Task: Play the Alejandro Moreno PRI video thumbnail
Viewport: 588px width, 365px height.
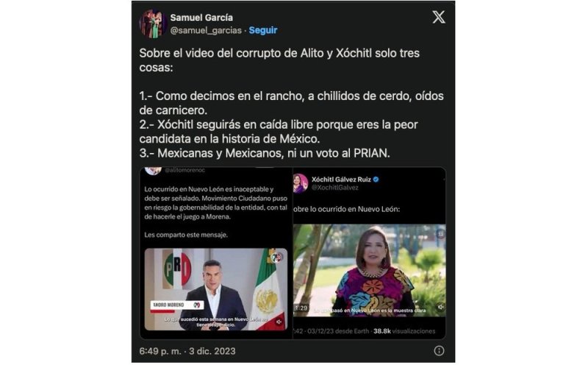Action: (216, 289)
